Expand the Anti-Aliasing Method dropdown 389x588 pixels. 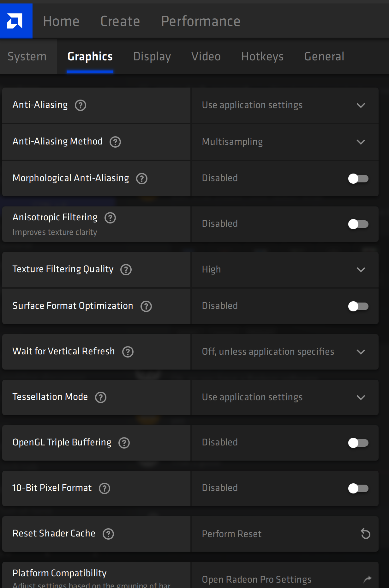(361, 142)
